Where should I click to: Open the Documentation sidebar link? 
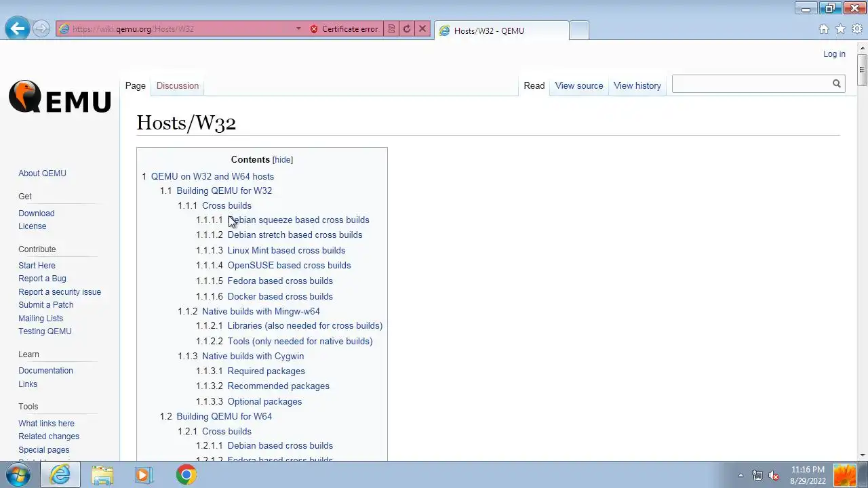[45, 371]
